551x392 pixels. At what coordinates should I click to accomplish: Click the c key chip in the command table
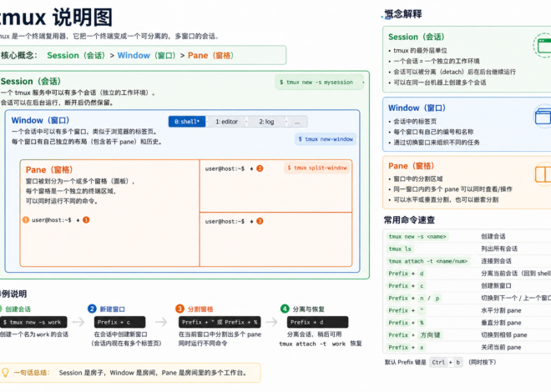(x=422, y=286)
